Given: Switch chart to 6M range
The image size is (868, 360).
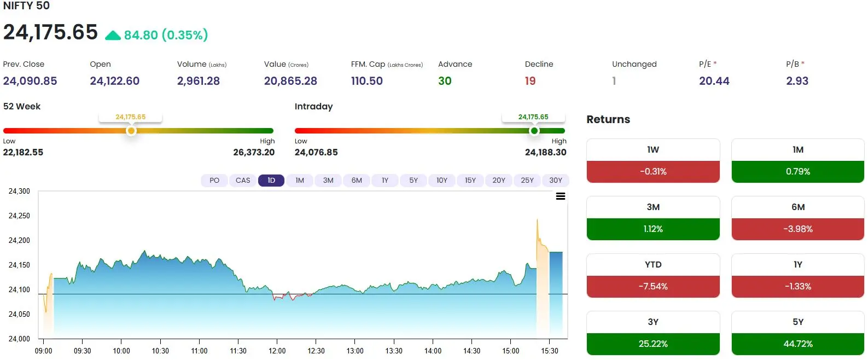Looking at the screenshot, I should pyautogui.click(x=357, y=181).
